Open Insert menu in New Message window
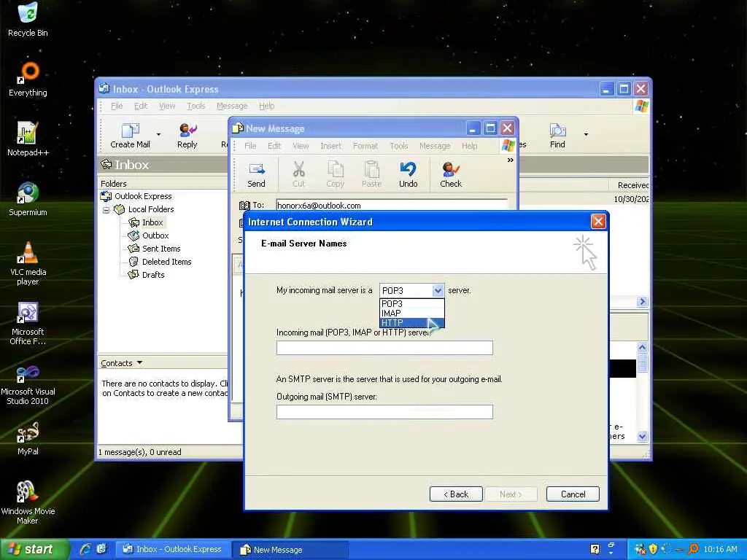This screenshot has width=747, height=560. 330,146
